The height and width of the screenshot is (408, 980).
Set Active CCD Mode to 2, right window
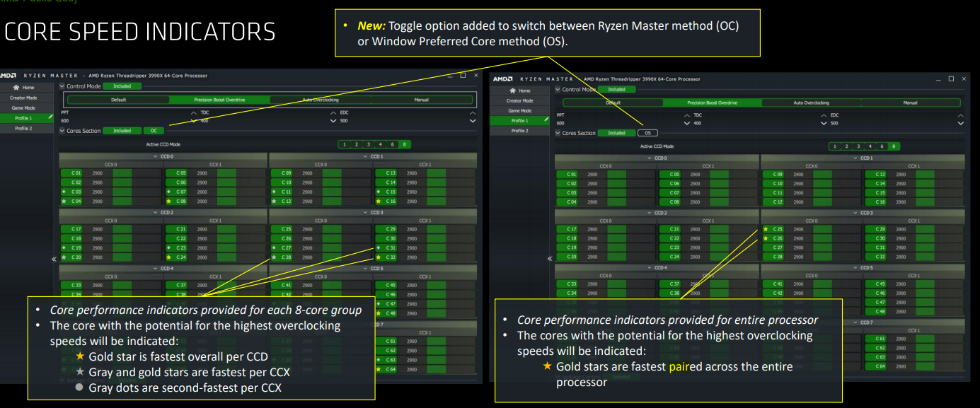point(846,146)
